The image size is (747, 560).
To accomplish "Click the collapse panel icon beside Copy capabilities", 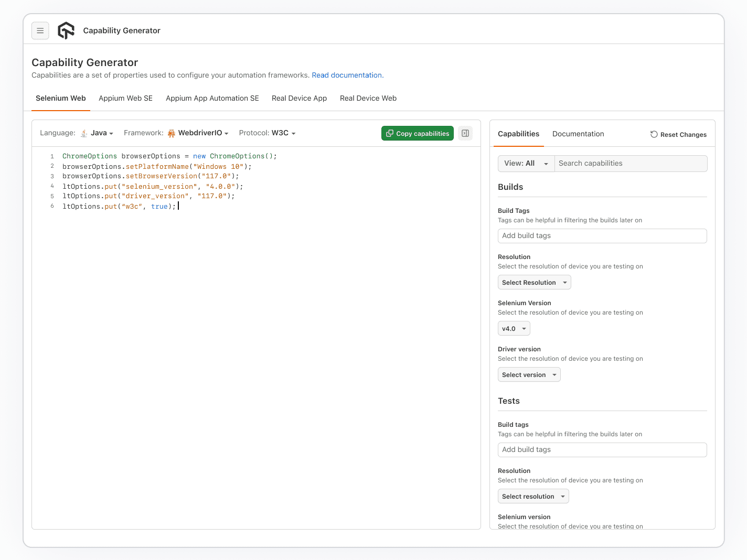I will pyautogui.click(x=465, y=133).
